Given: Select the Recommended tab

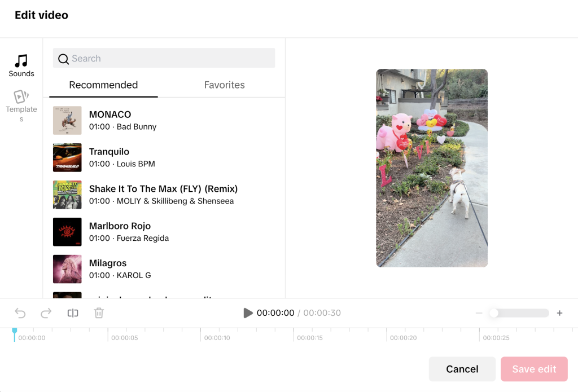Looking at the screenshot, I should click(103, 85).
